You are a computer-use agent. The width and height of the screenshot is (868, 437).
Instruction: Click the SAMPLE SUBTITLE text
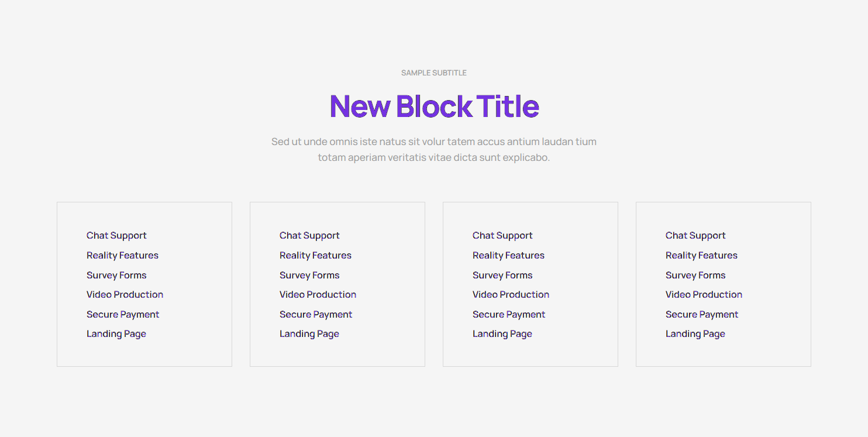(x=433, y=73)
